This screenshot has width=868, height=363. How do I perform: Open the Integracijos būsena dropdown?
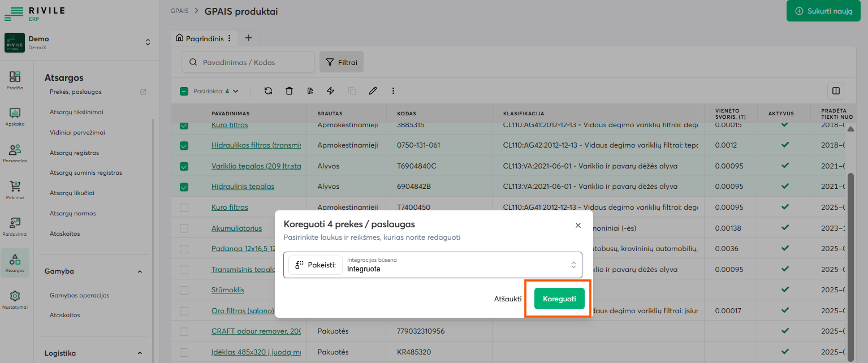point(458,265)
